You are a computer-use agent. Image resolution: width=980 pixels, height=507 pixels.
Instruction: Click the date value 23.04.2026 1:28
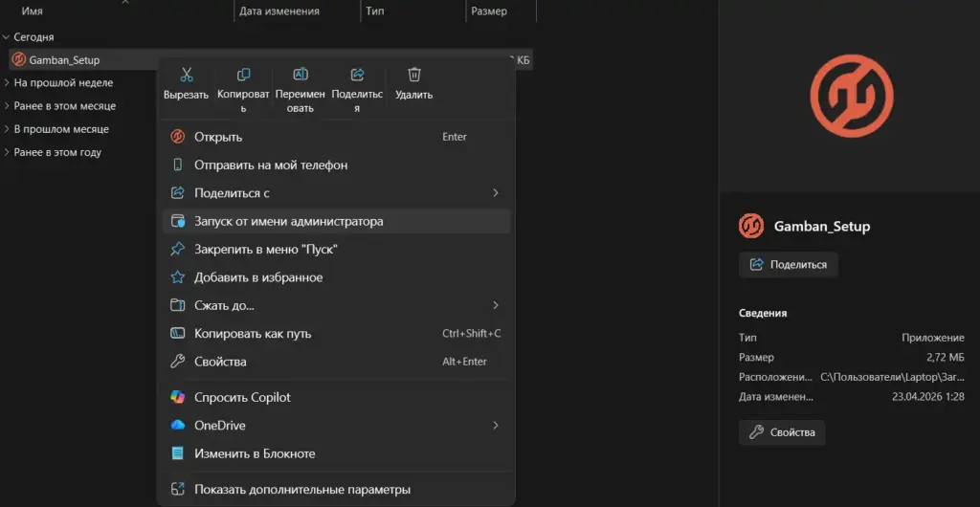928,396
